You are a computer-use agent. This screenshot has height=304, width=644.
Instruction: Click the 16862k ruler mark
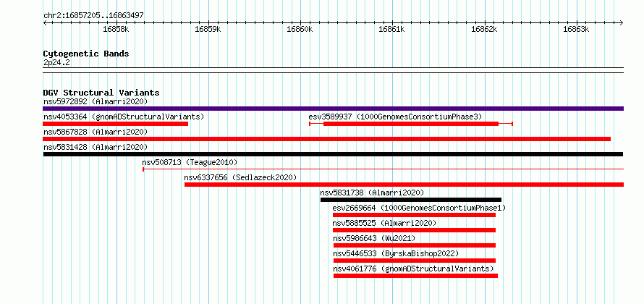click(484, 29)
